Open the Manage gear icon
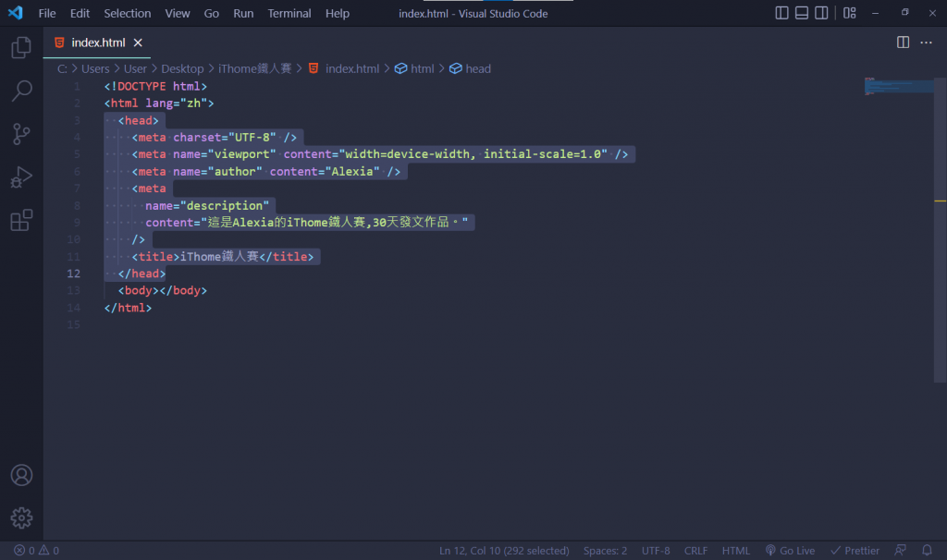Viewport: 947px width, 560px height. click(21, 517)
